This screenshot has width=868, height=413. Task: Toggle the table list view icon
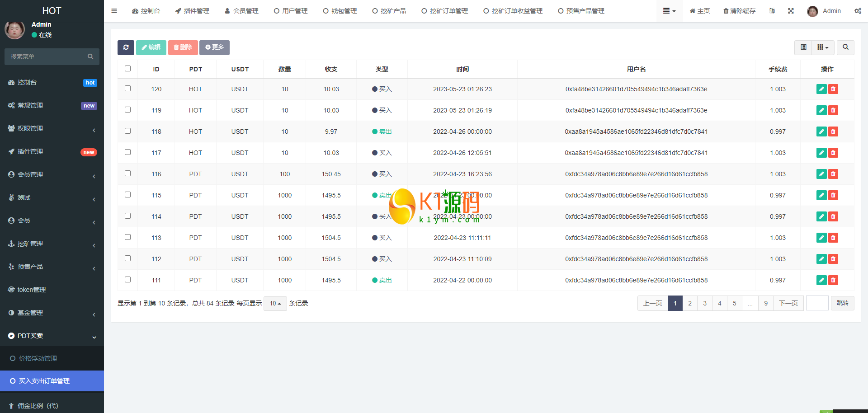803,47
